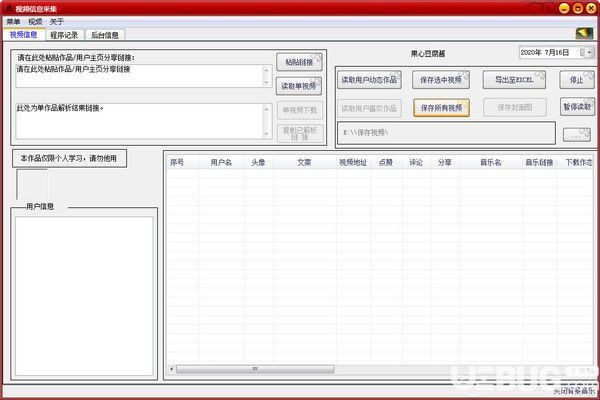Click 读取用户动态作品 button
Image resolution: width=600 pixels, height=400 pixels.
pos(369,80)
